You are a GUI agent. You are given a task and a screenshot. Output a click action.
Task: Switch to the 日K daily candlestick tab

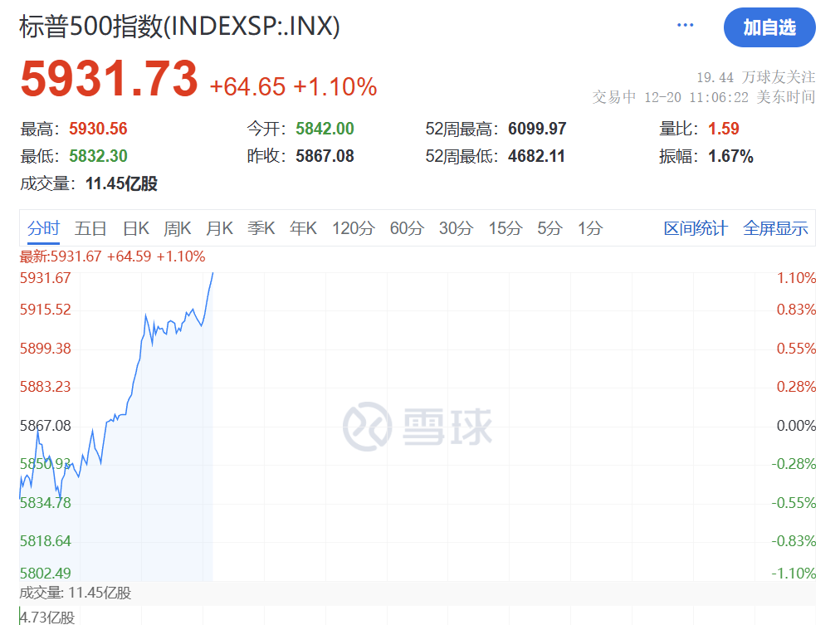135,229
